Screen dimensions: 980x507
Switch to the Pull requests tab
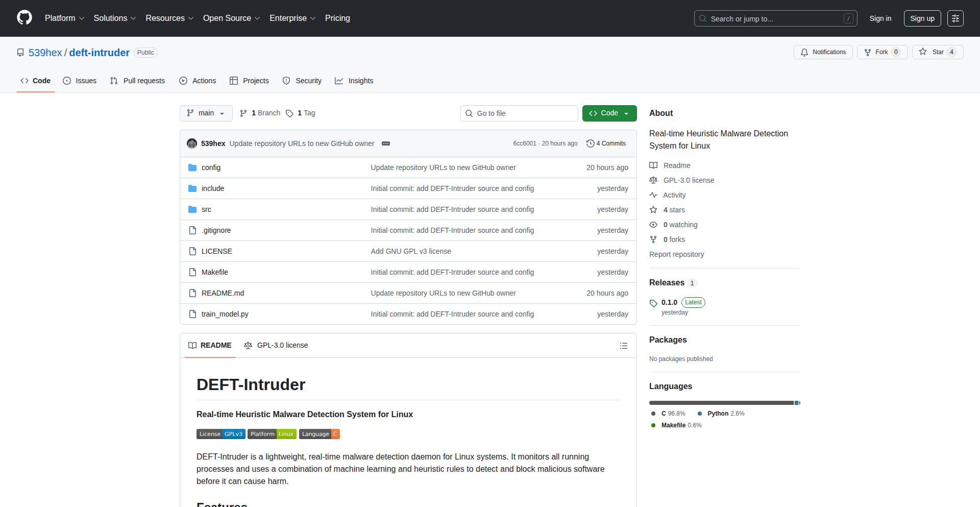pyautogui.click(x=137, y=81)
